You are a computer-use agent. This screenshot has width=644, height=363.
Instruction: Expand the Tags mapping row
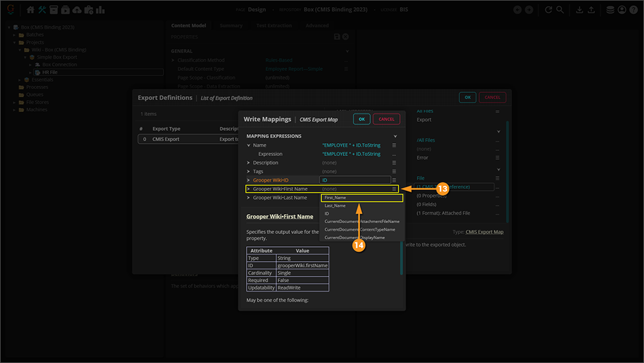(249, 172)
